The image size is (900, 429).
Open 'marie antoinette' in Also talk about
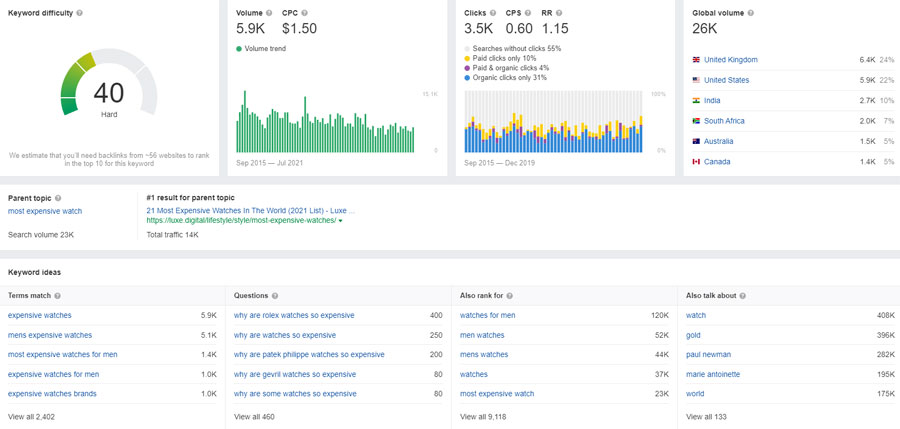click(713, 374)
